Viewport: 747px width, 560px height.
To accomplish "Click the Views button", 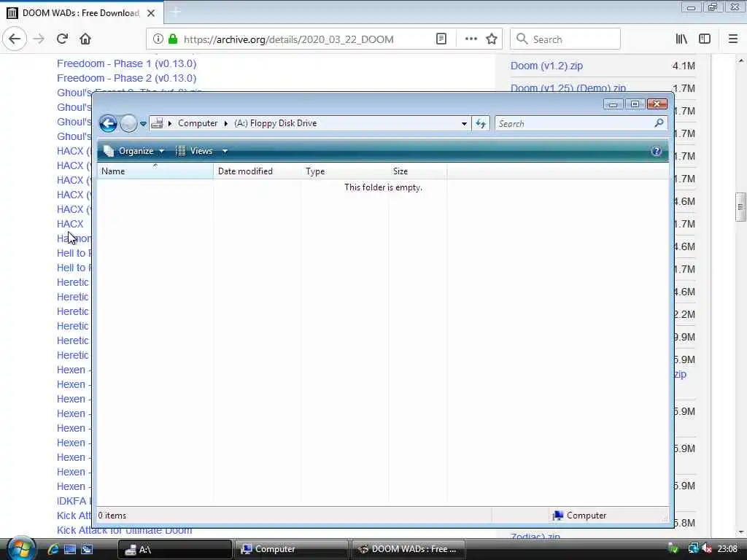I will point(195,151).
